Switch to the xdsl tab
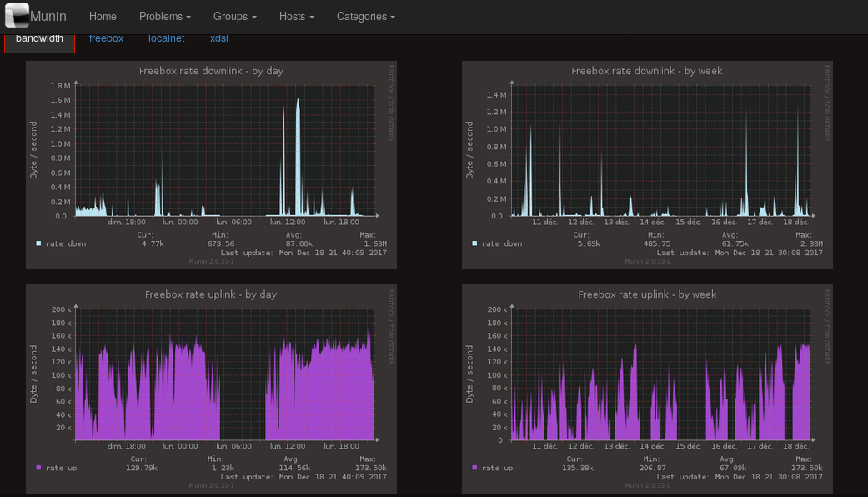 pos(218,38)
